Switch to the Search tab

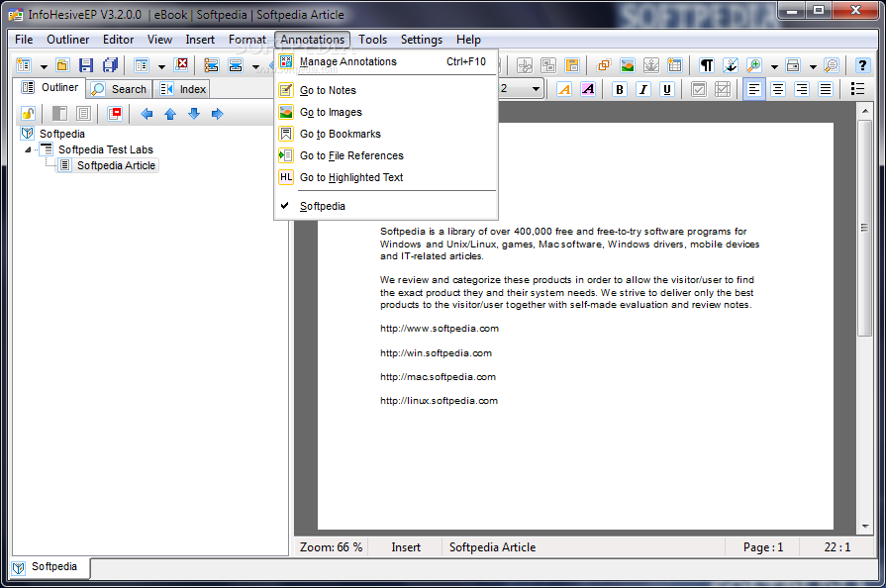tap(119, 89)
